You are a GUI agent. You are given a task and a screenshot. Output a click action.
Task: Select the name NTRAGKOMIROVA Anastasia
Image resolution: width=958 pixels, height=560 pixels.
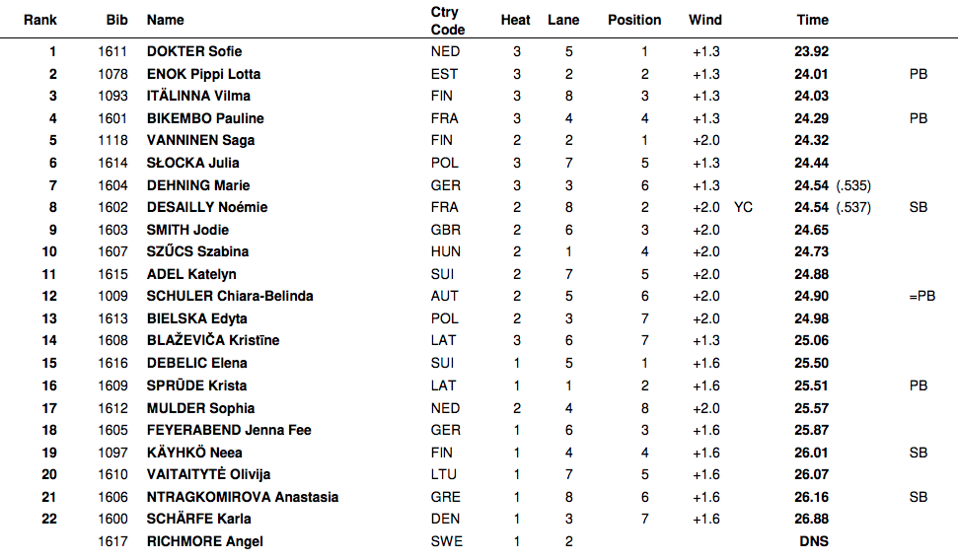click(x=243, y=497)
